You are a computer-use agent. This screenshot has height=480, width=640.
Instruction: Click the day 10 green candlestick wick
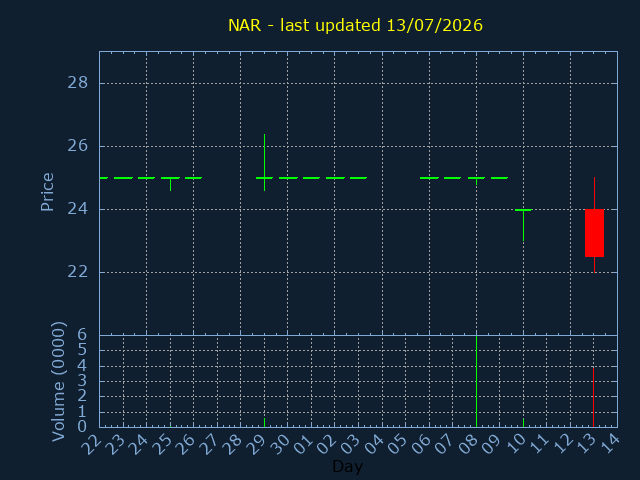(524, 225)
